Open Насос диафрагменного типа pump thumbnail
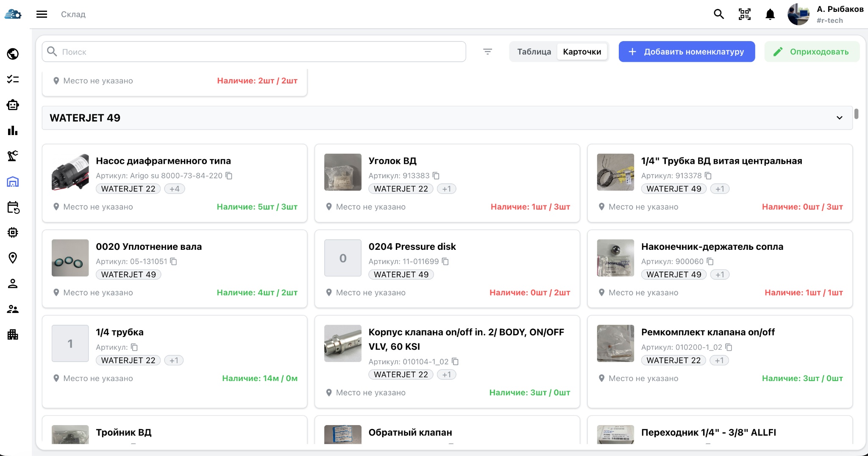Screen dimensions: 868x456 [x=70, y=172]
